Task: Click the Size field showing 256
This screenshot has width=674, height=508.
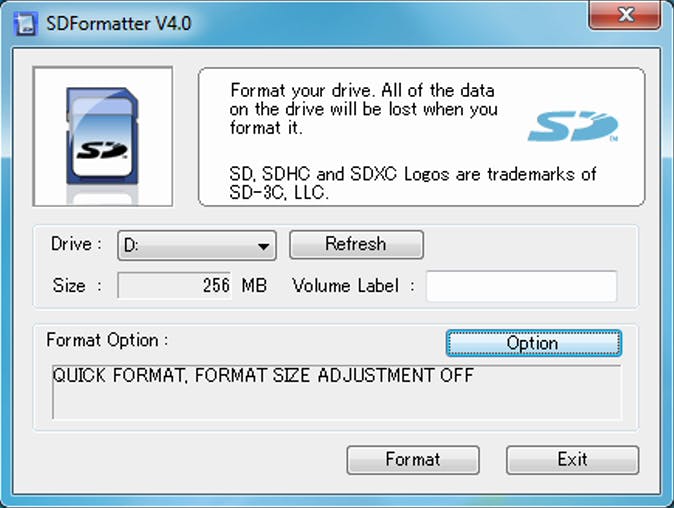Action: point(174,285)
